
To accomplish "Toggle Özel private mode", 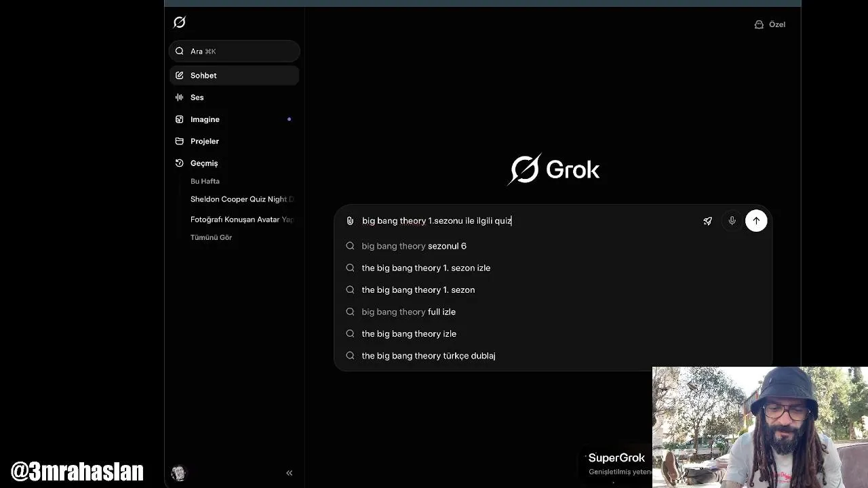I will 770,24.
